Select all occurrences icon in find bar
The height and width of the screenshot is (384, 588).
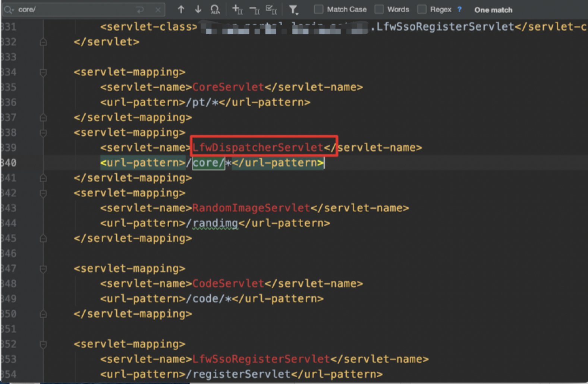[271, 10]
